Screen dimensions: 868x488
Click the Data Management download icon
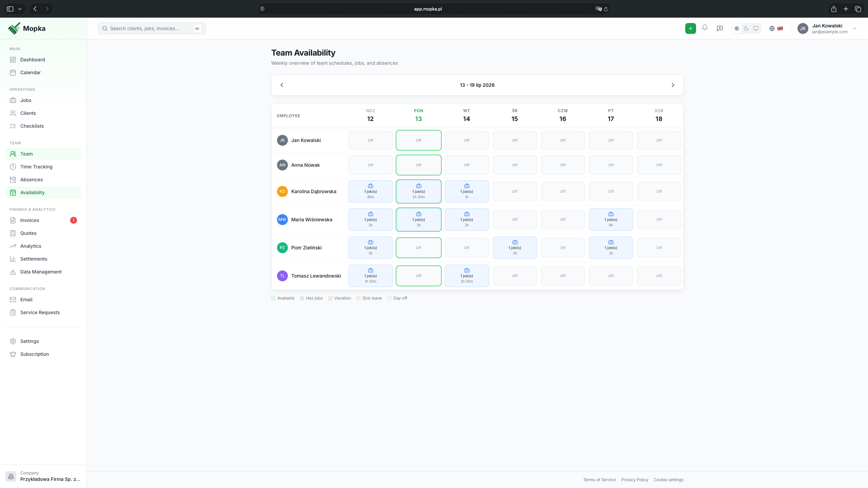coord(13,272)
